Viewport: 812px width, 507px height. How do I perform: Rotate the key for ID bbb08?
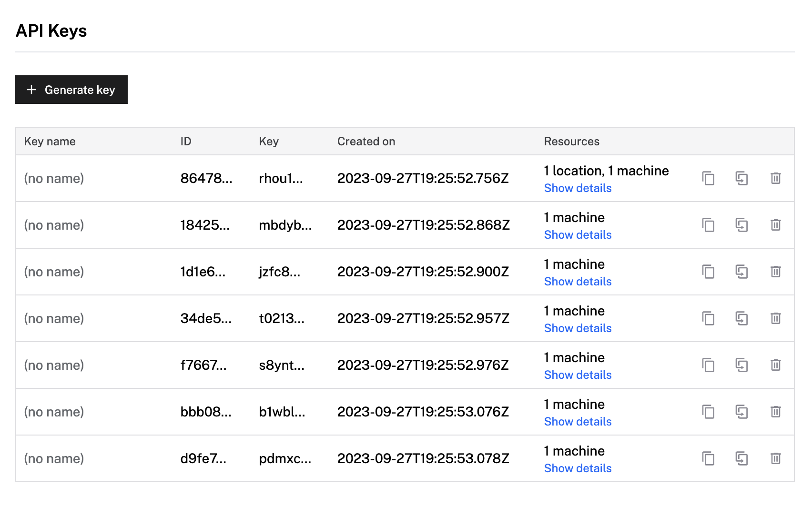741,412
